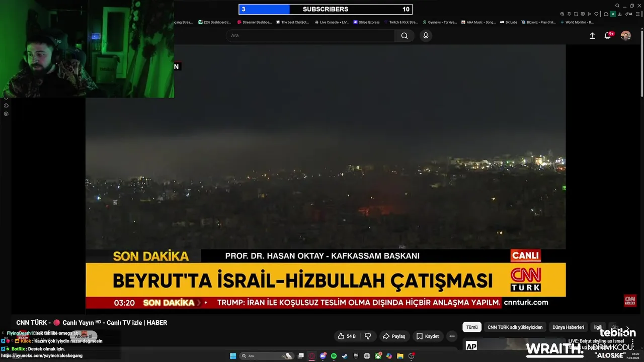644x362 pixels.
Task: Click the browser zoom magnifier icon in toolbar
Action: click(562, 14)
